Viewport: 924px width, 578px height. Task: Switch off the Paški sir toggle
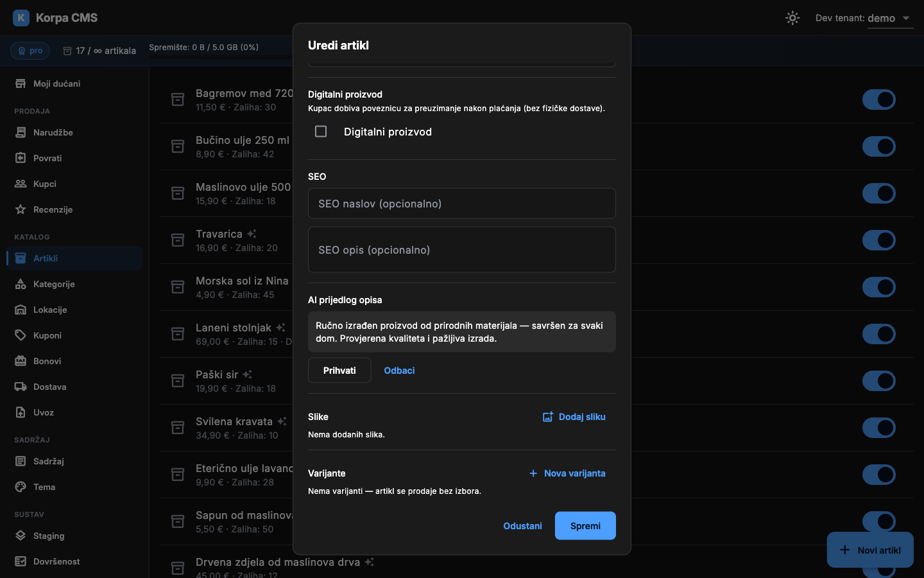[x=879, y=381]
